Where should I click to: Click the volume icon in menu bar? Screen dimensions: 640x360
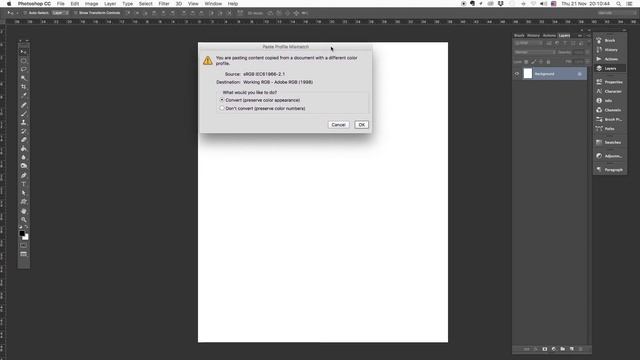[544, 4]
